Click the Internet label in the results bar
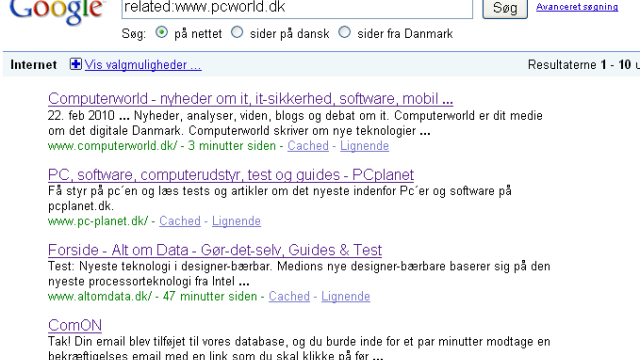The height and width of the screenshot is (360, 640). (33, 64)
